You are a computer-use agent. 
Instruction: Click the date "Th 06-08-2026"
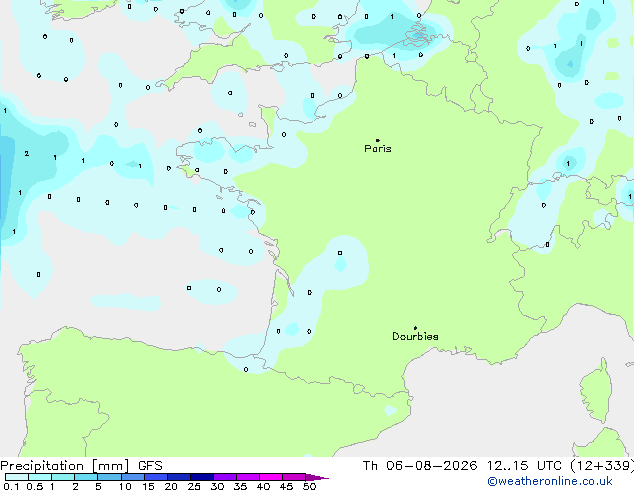420,466
